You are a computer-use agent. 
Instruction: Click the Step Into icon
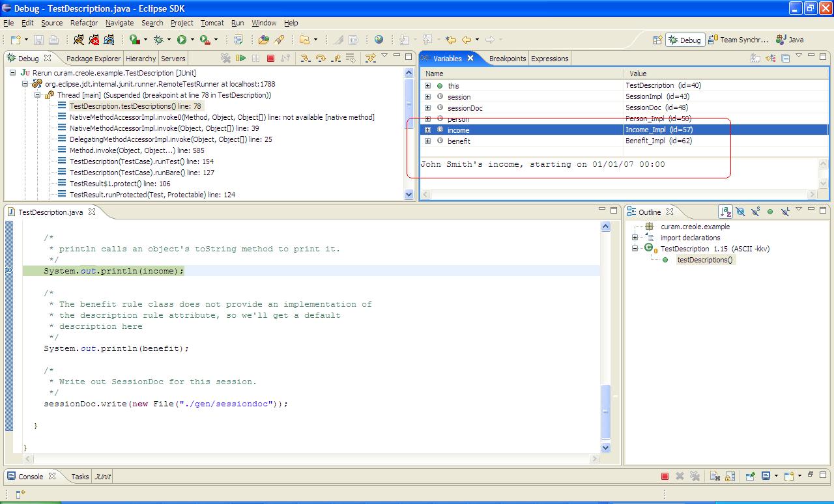point(305,58)
